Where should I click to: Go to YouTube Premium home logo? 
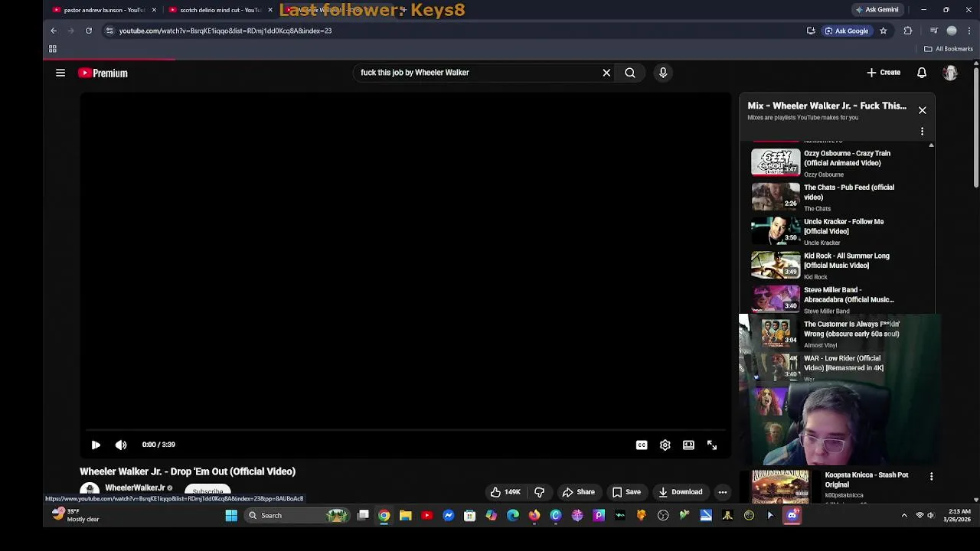[x=103, y=73]
